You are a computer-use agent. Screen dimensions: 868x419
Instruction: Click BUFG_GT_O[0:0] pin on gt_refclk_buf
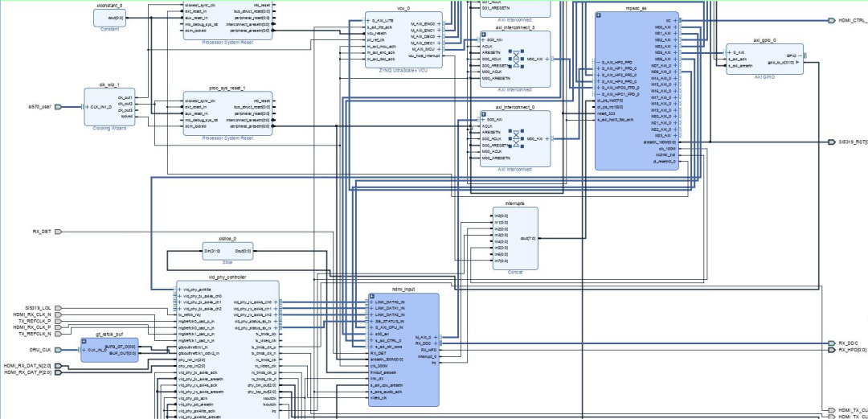point(120,347)
